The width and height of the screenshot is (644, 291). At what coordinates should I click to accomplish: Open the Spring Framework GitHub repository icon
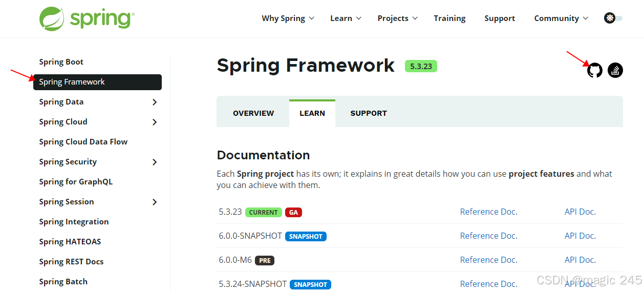click(594, 70)
